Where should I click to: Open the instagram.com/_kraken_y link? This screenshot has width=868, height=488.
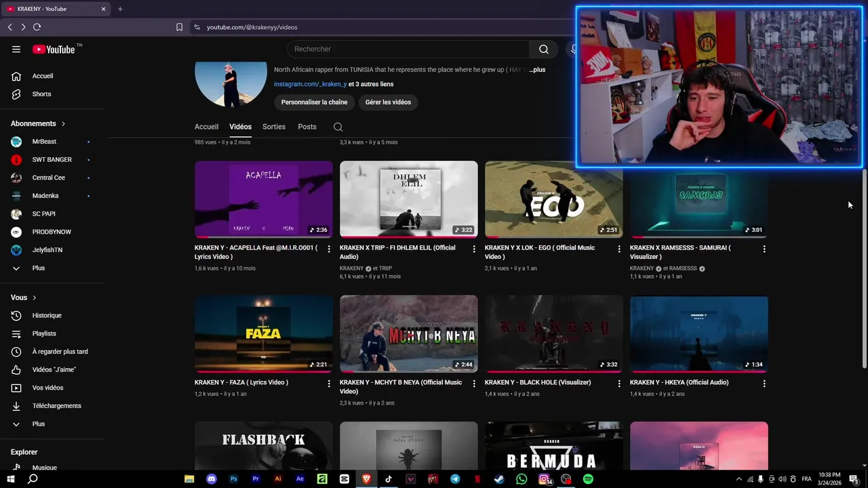point(310,84)
